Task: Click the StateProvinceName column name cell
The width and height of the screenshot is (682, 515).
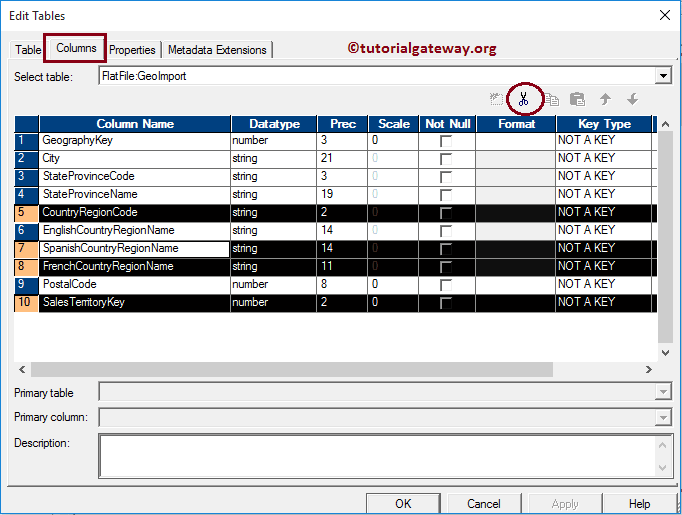Action: [x=135, y=195]
